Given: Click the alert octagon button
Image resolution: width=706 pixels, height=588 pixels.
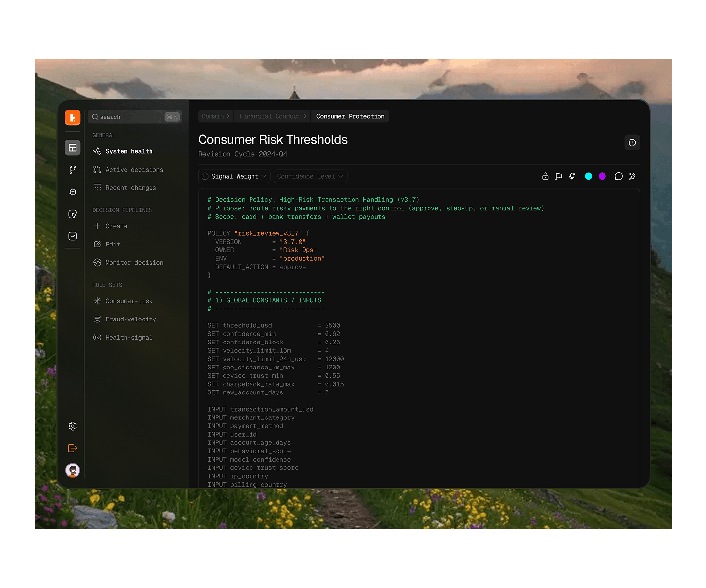Looking at the screenshot, I should point(632,143).
